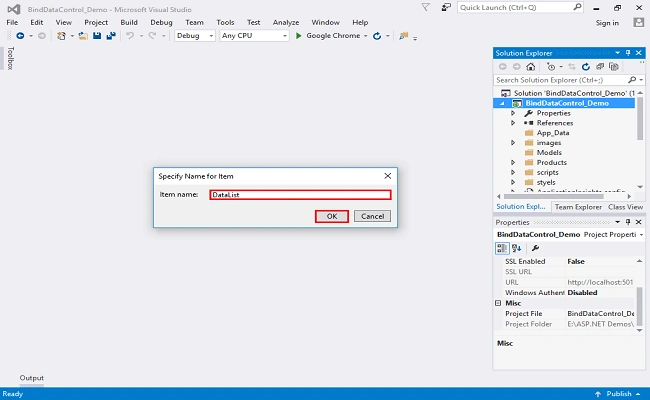Click the Sign in link

(607, 23)
